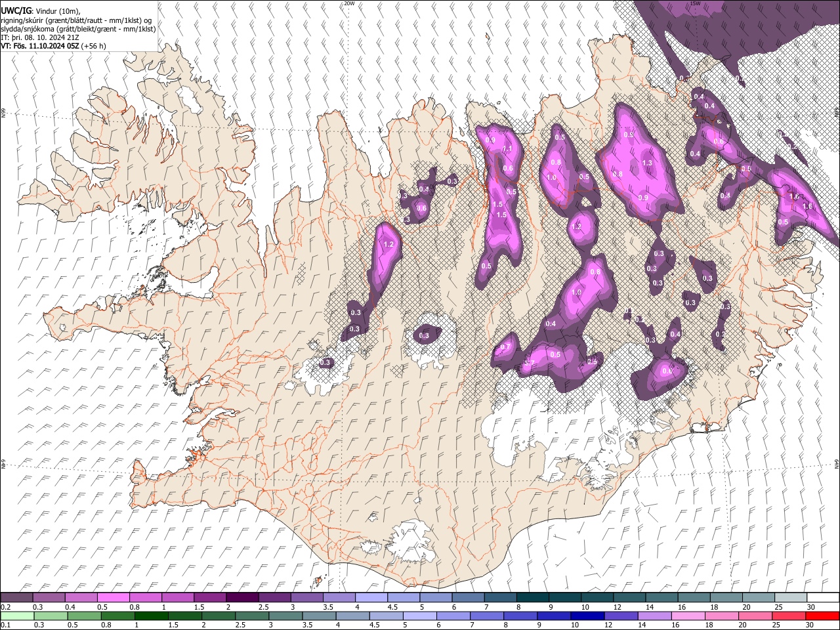Screen dimensions: 840x630
Task: Select the violet 12 swatch in lower legend
Action: 621,616
